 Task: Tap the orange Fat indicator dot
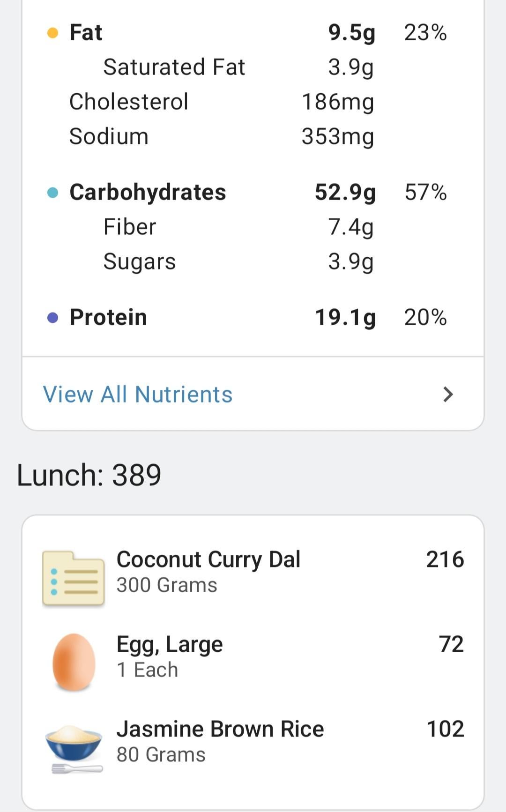[53, 33]
